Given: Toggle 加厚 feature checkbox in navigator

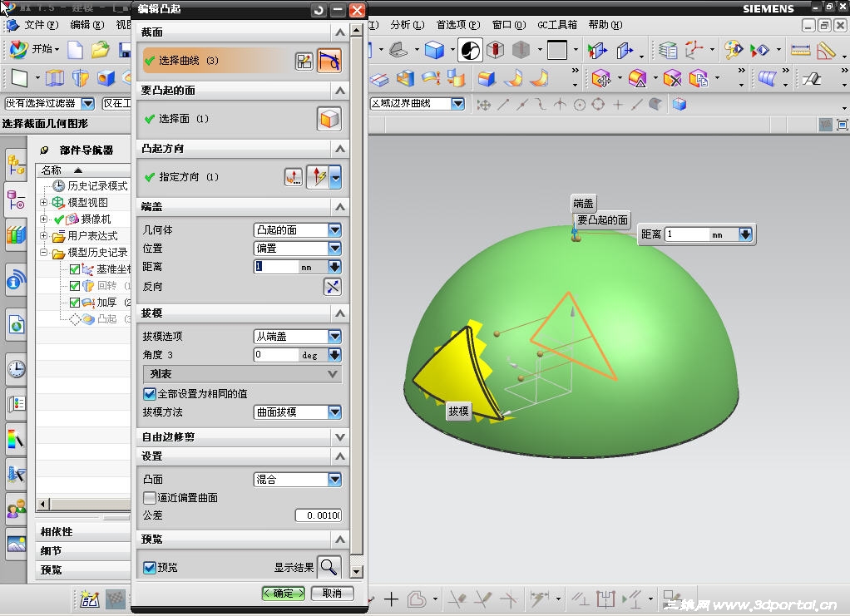Looking at the screenshot, I should (x=75, y=303).
